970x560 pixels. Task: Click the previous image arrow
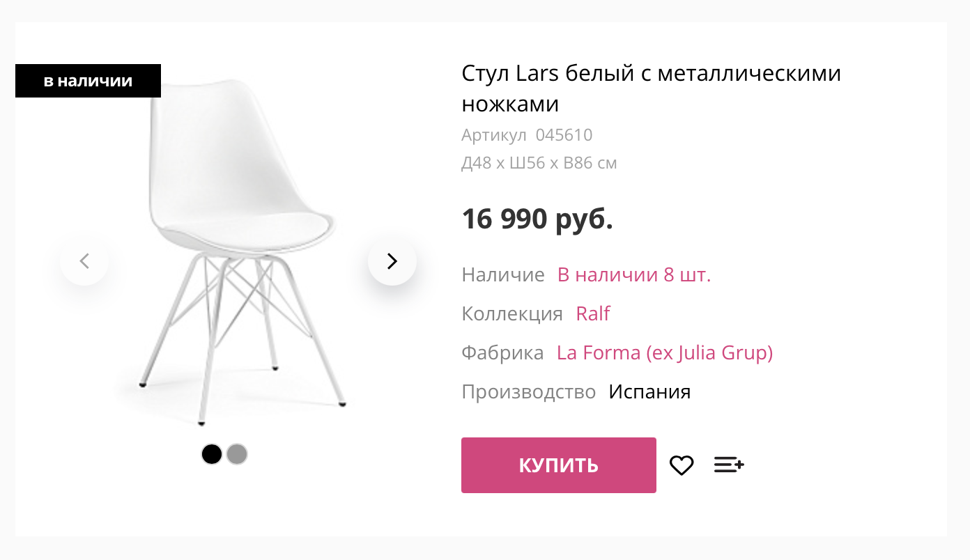point(84,261)
